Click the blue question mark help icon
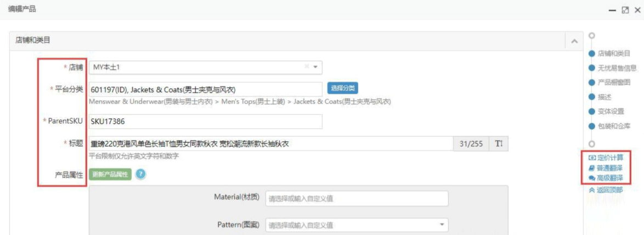Screen dimensions: 644x235 click(x=140, y=174)
